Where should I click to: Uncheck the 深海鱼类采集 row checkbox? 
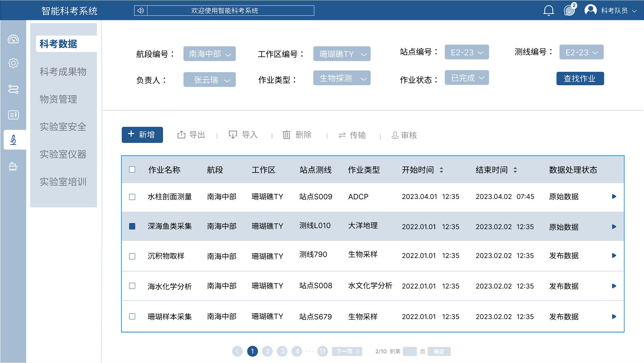pos(132,226)
